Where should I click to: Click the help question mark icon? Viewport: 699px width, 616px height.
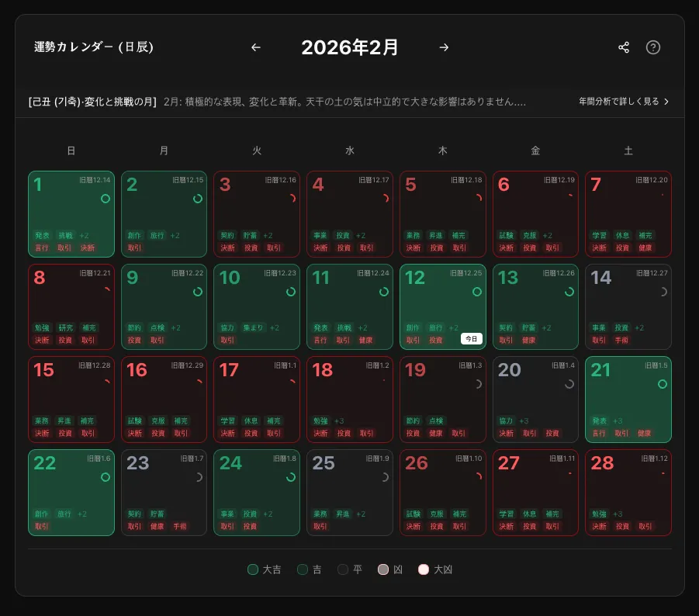(x=653, y=47)
